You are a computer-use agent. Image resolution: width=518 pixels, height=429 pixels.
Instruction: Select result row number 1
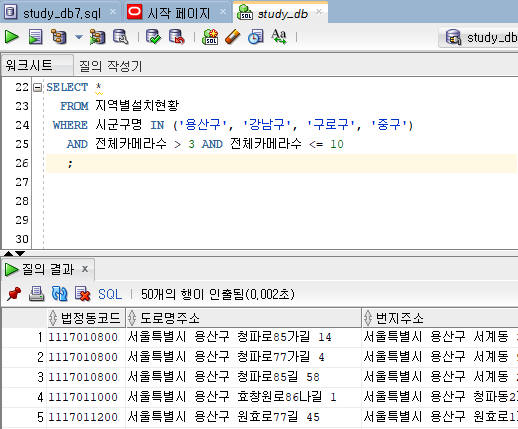25,337
